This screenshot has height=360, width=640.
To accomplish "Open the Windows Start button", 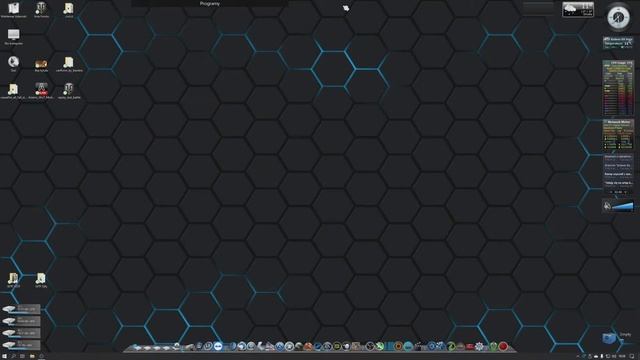I will coord(4,356).
